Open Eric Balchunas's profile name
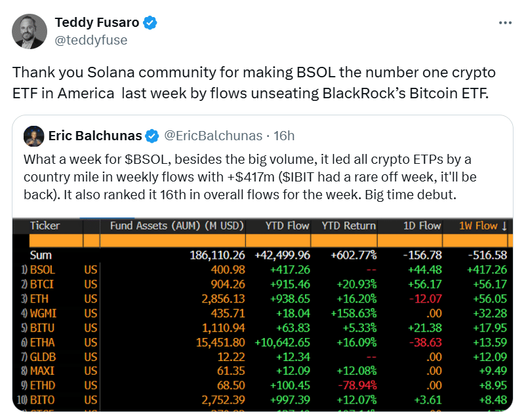Screen dimensions: 524x420 (x=95, y=136)
